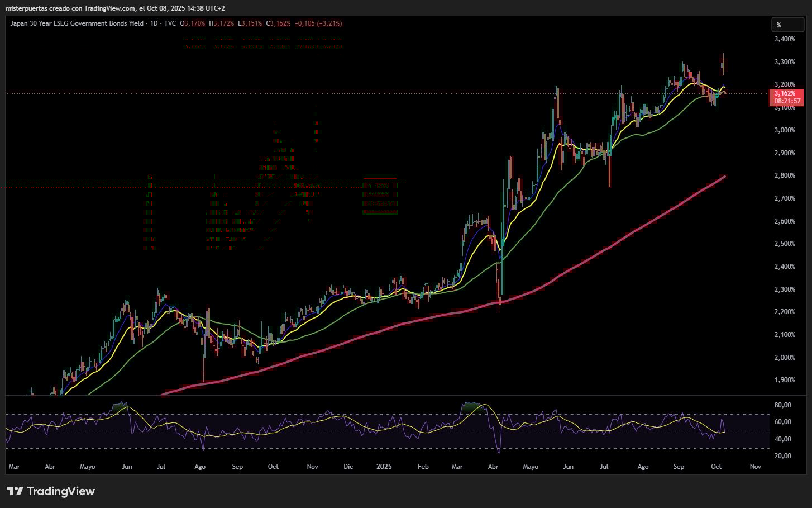The height and width of the screenshot is (508, 812).
Task: Click the % unit button above price axis
Action: 787,25
